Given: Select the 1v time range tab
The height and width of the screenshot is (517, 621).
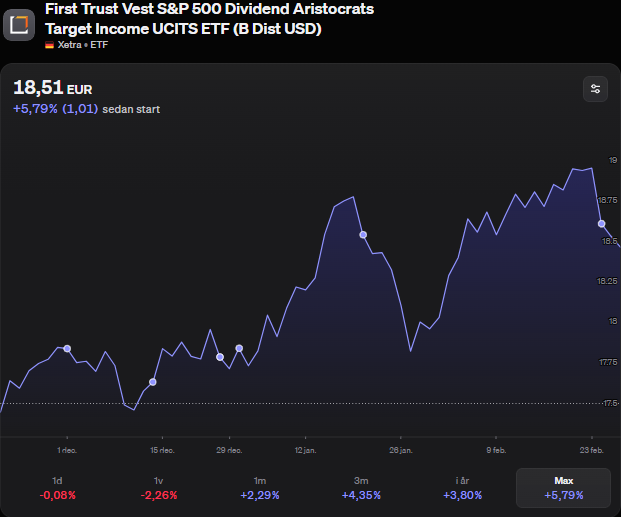Looking at the screenshot, I should click(x=158, y=488).
